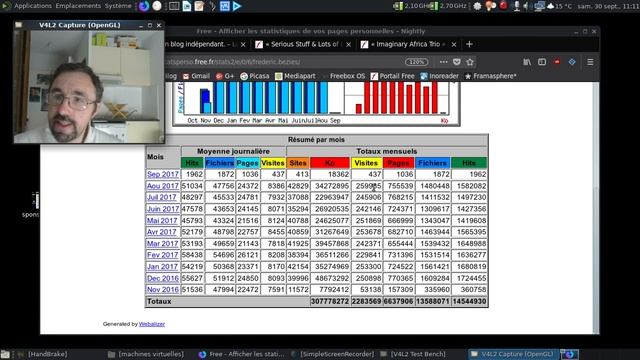This screenshot has width=640, height=360.
Task: Switch to V4L2 Test Bench in the taskbar
Action: click(413, 354)
